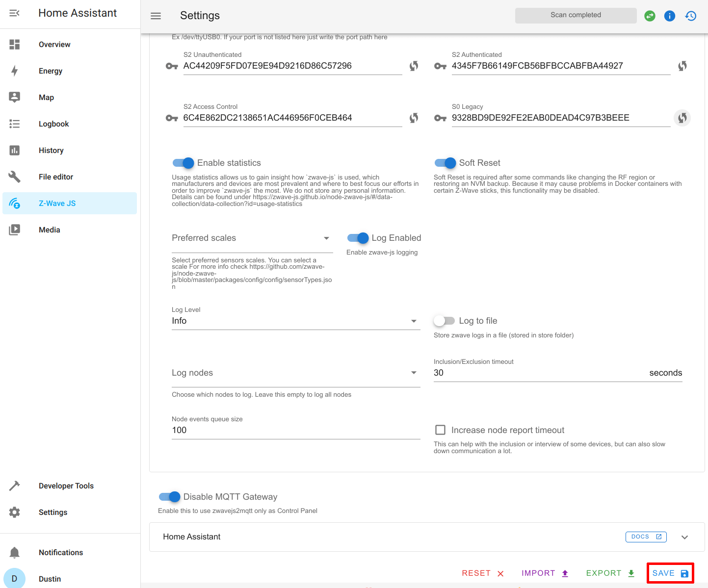Viewport: 708px width, 588px height.
Task: Regenerate the S0 Legacy key
Action: (682, 118)
